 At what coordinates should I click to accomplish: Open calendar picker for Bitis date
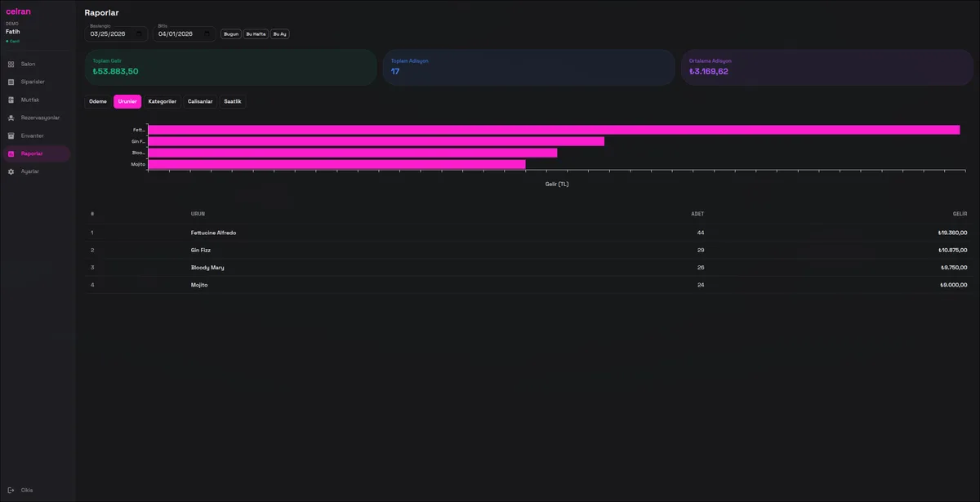click(207, 34)
